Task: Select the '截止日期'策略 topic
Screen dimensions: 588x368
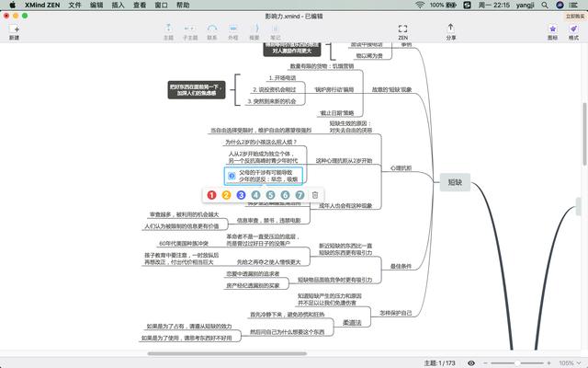Action: pyautogui.click(x=336, y=112)
